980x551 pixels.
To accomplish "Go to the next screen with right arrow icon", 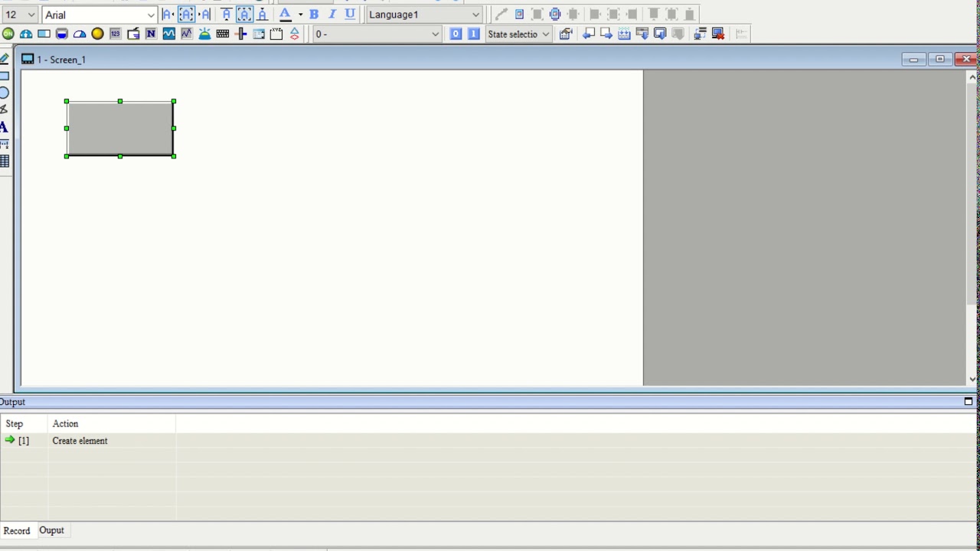I will tap(606, 34).
